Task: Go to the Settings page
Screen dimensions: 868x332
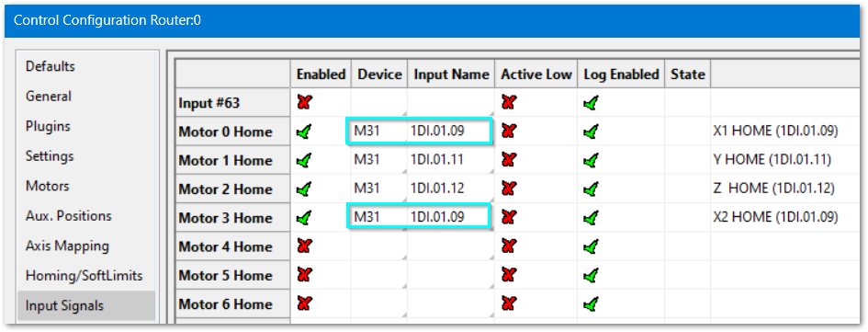Action: tap(50, 155)
